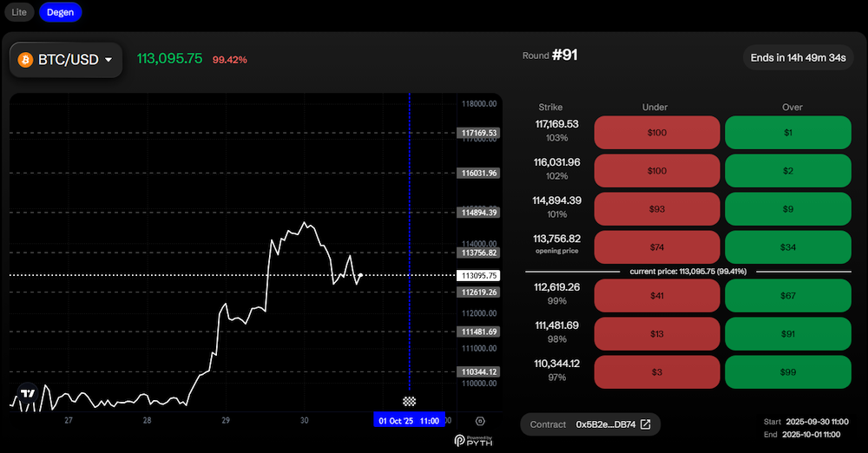Click the checkered finish flag marker
868x453 pixels.
coord(409,401)
